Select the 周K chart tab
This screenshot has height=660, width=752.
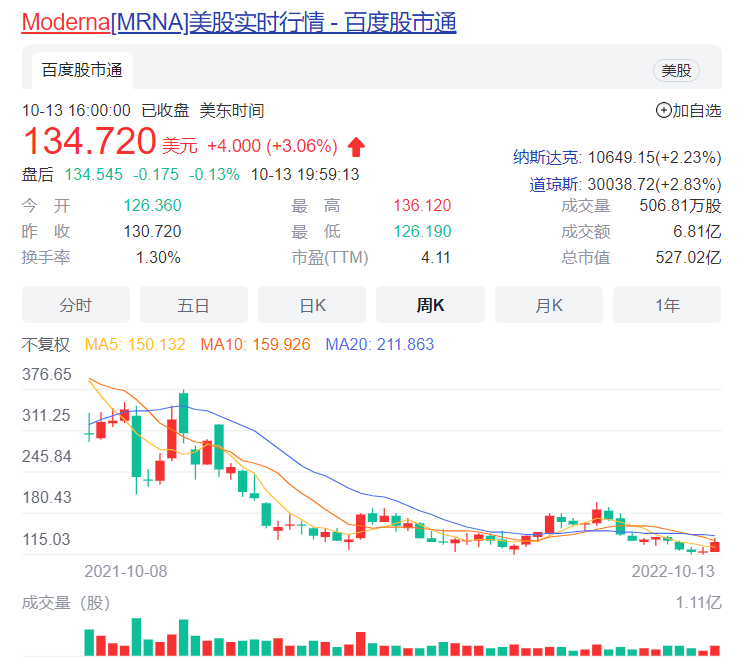[x=430, y=305]
